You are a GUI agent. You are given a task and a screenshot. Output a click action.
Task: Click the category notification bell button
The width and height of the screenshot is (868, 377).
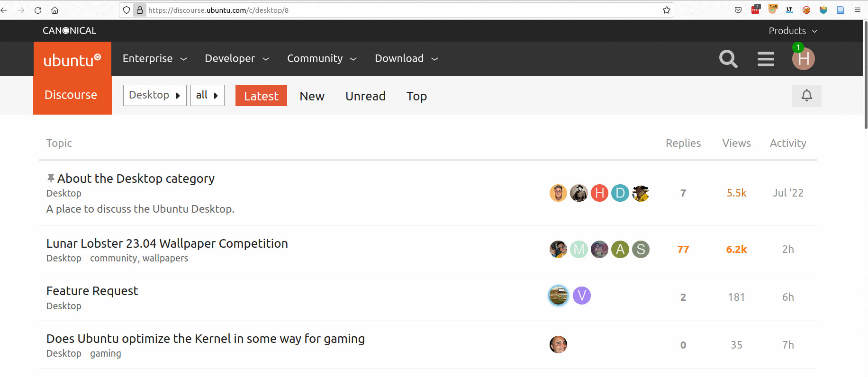(x=806, y=96)
